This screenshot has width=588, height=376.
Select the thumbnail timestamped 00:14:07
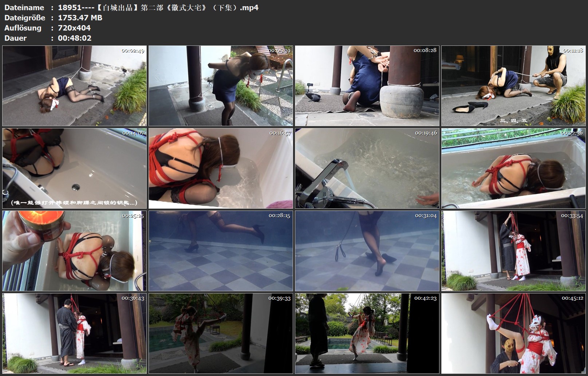click(x=74, y=168)
